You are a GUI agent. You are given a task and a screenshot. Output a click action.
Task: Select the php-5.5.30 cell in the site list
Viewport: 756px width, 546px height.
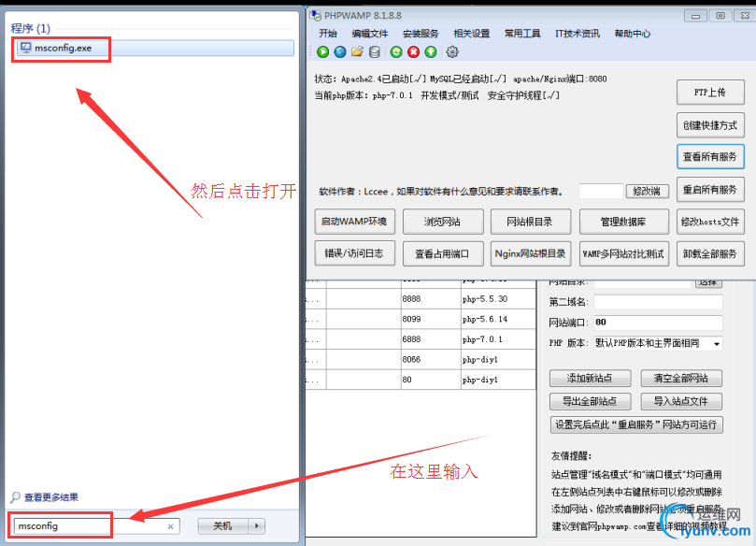[498, 298]
